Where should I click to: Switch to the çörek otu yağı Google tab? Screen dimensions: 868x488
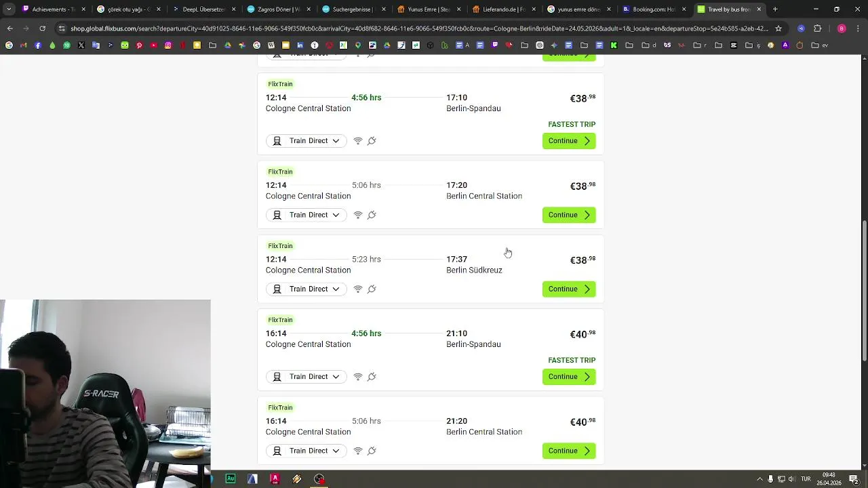coord(129,9)
